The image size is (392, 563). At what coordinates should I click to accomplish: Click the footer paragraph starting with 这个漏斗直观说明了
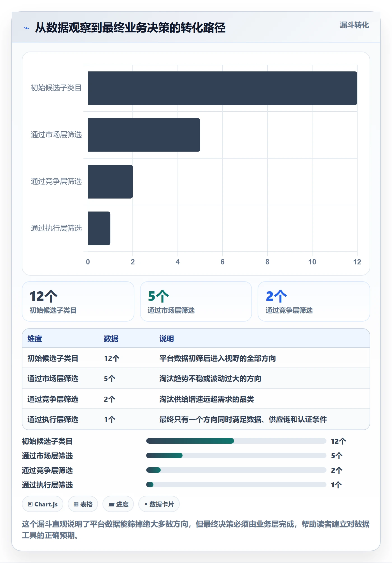pos(196,529)
